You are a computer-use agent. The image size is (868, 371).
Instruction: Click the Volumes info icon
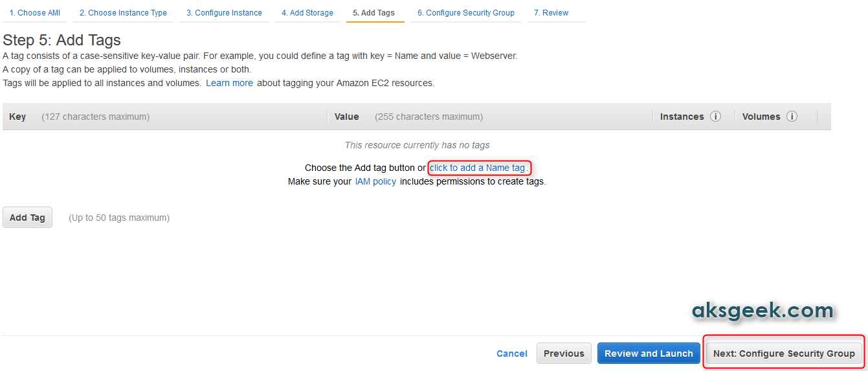792,117
